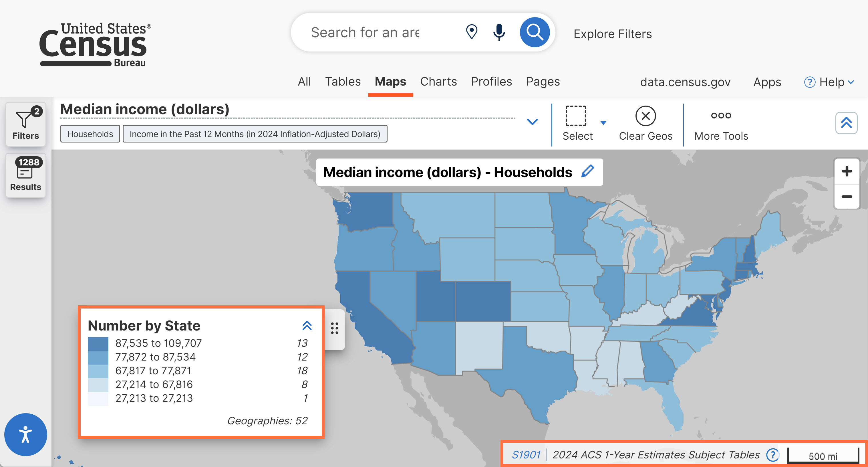Open the accessibility widget button

pos(25,434)
